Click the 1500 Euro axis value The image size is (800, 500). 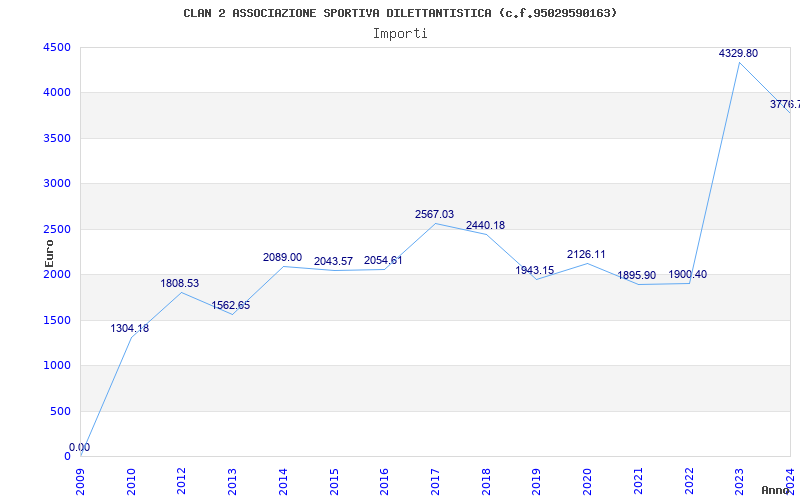pos(57,320)
